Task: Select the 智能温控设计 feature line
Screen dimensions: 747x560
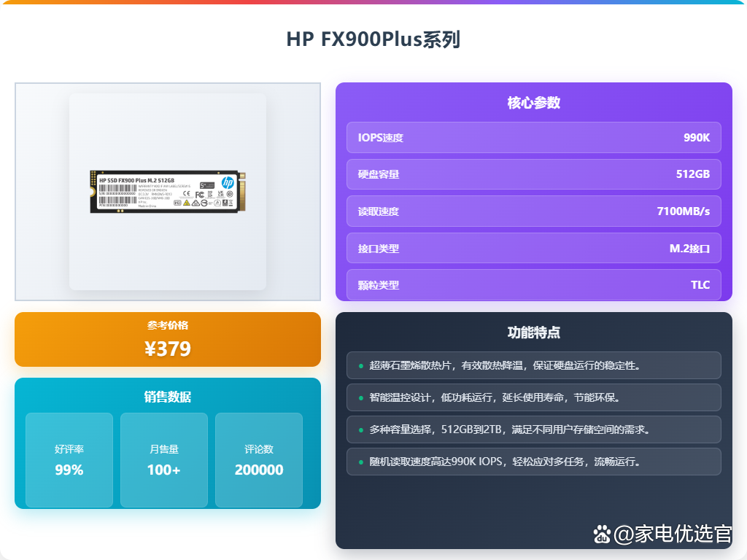Action: point(533,397)
